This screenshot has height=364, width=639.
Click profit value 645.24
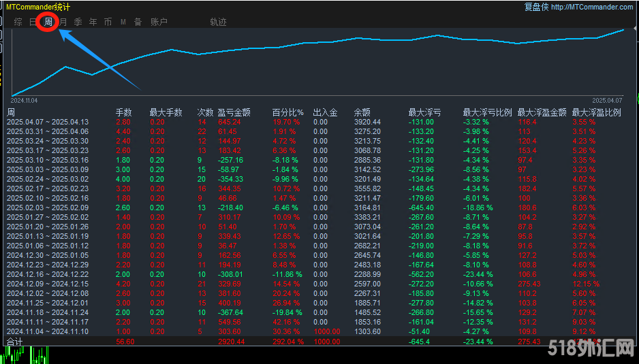tap(230, 122)
